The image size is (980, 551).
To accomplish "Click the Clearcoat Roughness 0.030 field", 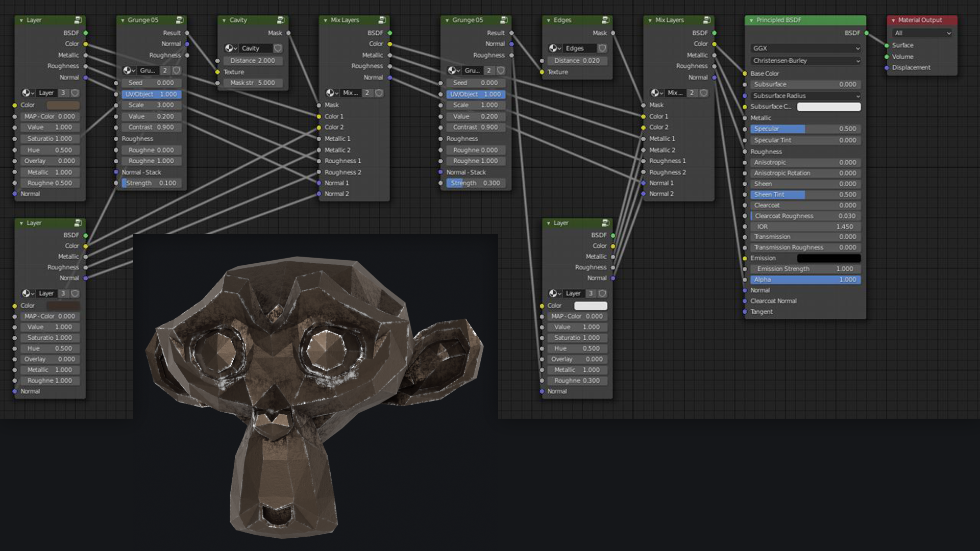I will click(805, 216).
